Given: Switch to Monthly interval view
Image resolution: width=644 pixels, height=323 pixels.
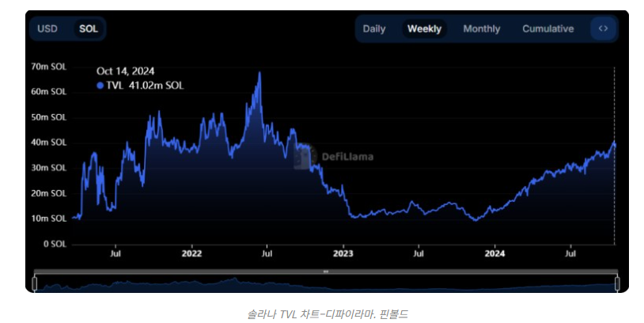Looking at the screenshot, I should pos(481,28).
